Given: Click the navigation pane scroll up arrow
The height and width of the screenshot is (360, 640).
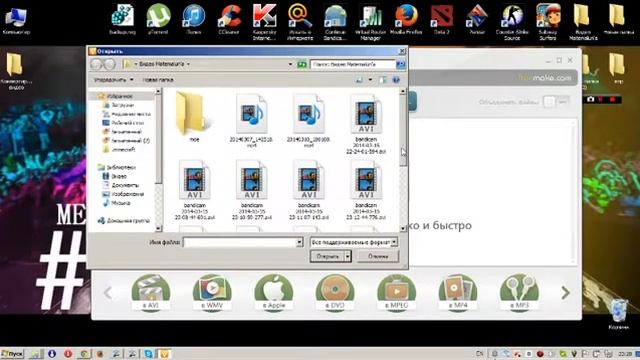Looking at the screenshot, I should pyautogui.click(x=158, y=92).
